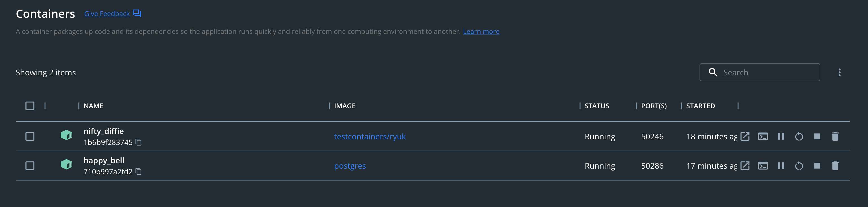Click the Give Feedback link
The image size is (868, 207).
107,14
